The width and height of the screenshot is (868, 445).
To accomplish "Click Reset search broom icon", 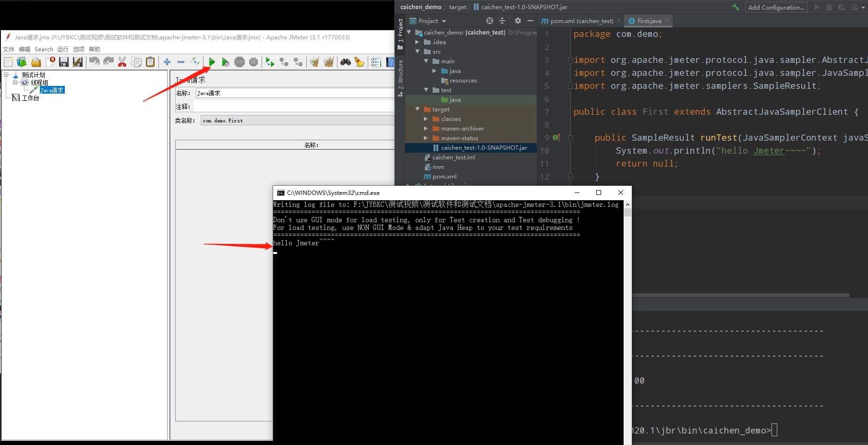I will 360,62.
